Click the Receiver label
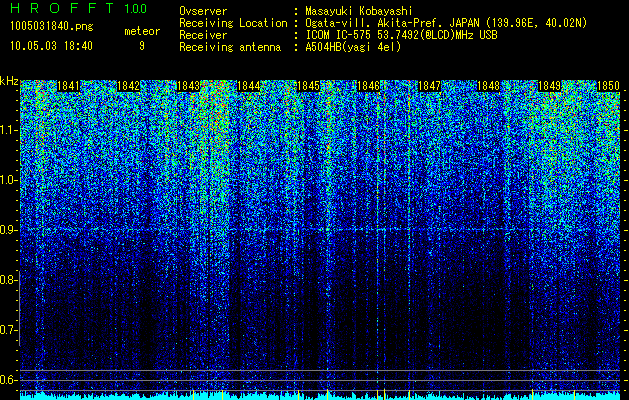 coord(203,35)
